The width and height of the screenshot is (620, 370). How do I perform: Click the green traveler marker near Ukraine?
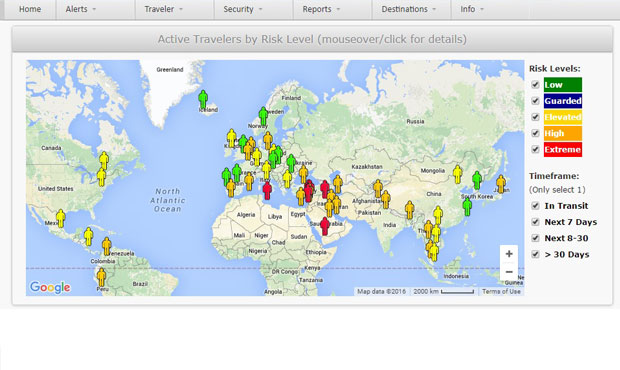291,163
